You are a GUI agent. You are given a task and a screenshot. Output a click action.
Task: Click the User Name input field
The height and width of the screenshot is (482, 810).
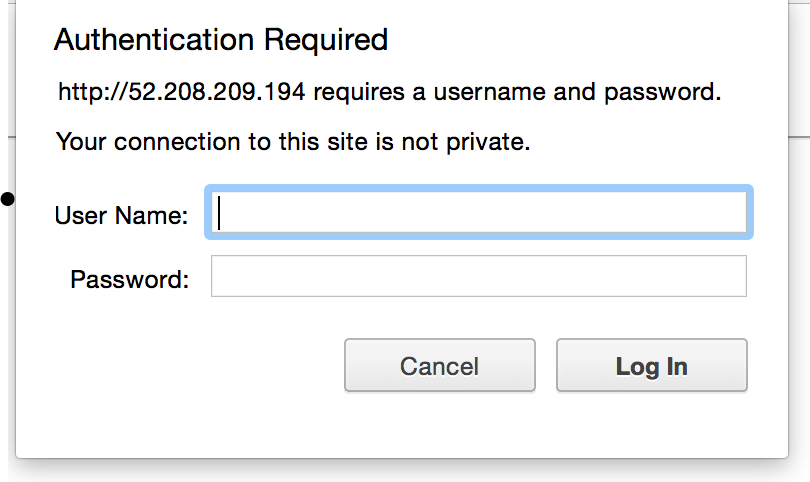click(x=478, y=212)
